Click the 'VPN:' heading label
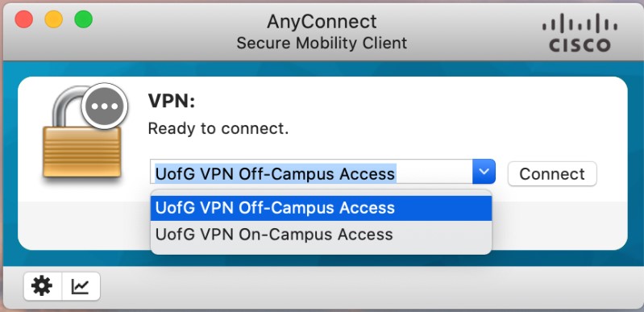 171,101
